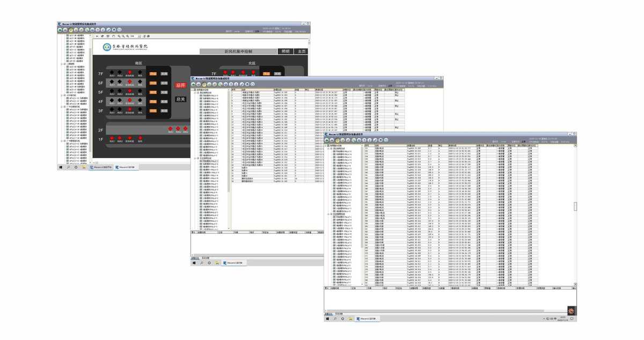The image size is (644, 340).
Task: Switch on 南区 5F with its orange button
Action: coord(153,92)
